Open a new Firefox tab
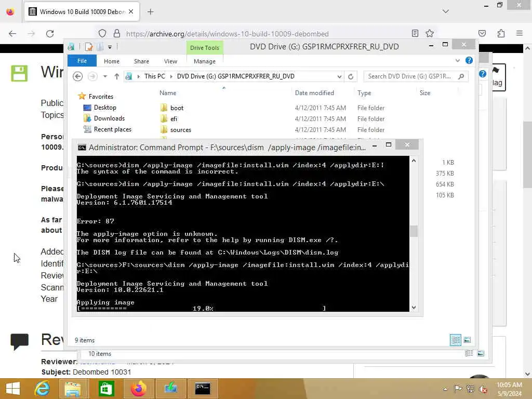Image resolution: width=532 pixels, height=399 pixels. (x=150, y=12)
